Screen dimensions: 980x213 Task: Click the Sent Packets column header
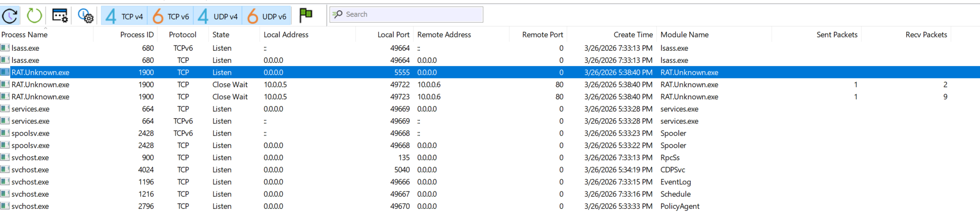tap(837, 35)
